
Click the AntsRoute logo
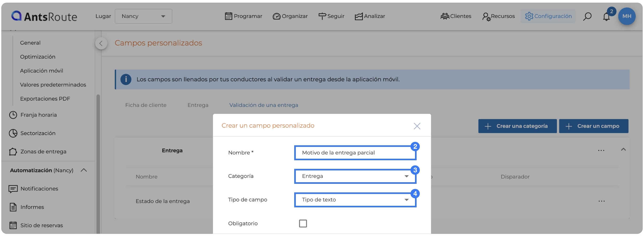[44, 16]
